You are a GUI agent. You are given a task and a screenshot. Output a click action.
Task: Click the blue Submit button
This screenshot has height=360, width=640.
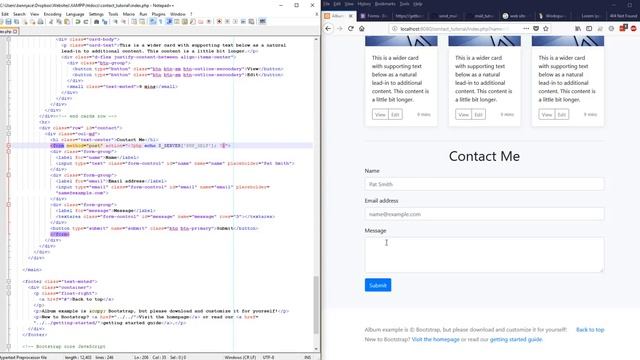pos(378,285)
